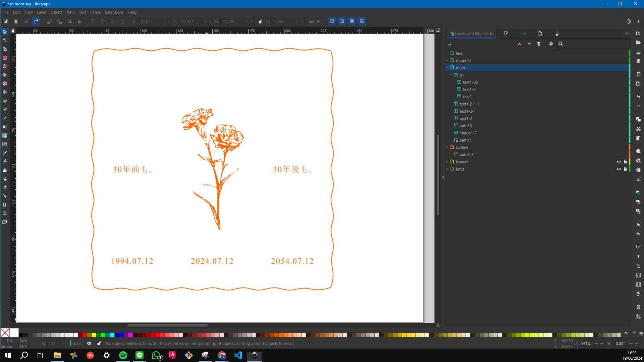This screenshot has height=362, width=644.
Task: Toggle the current layer visibility in the status bar
Action: (x=89, y=344)
